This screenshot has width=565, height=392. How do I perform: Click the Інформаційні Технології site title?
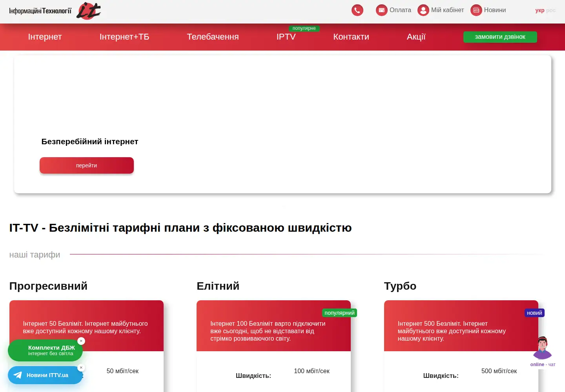click(40, 11)
